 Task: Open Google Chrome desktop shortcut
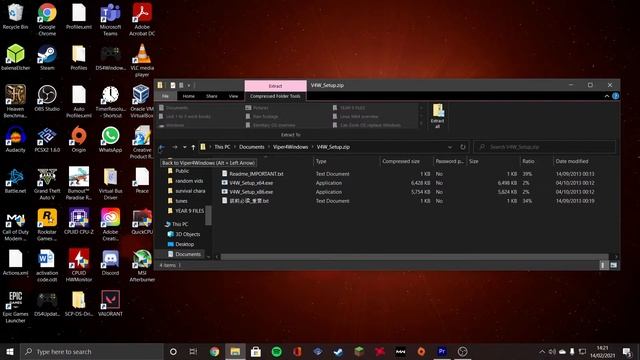(47, 20)
